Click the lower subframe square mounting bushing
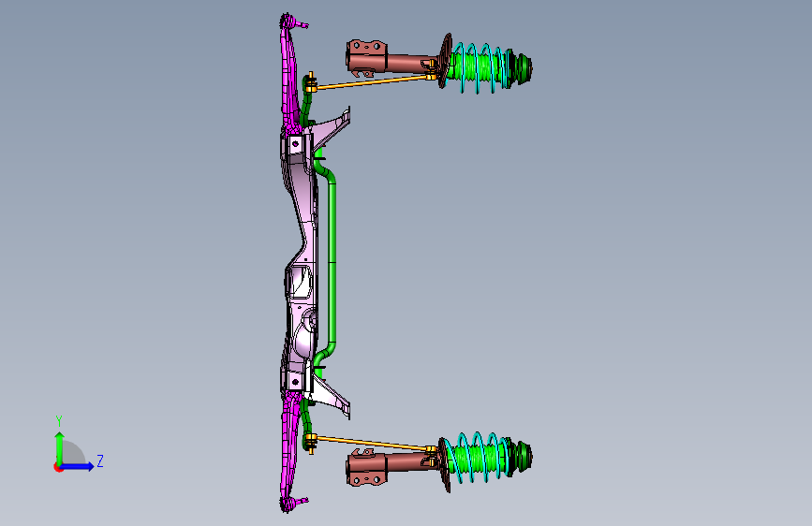The width and height of the screenshot is (812, 526). click(x=295, y=382)
